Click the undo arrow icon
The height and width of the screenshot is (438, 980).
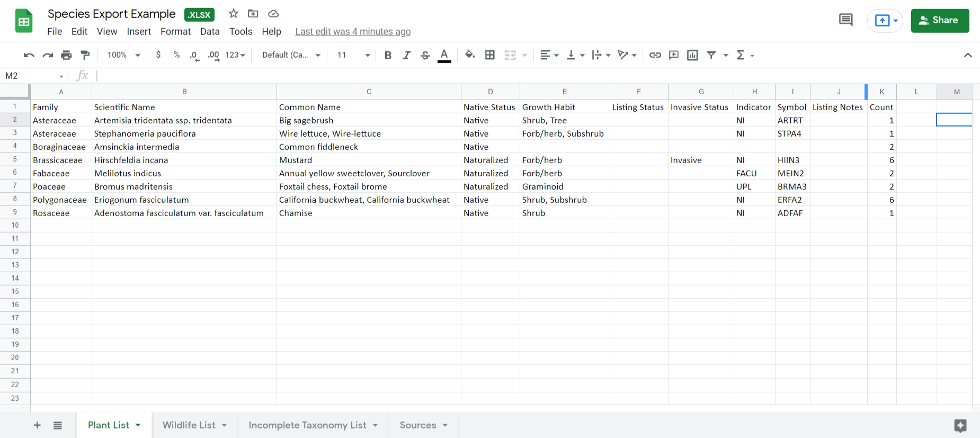coord(29,55)
